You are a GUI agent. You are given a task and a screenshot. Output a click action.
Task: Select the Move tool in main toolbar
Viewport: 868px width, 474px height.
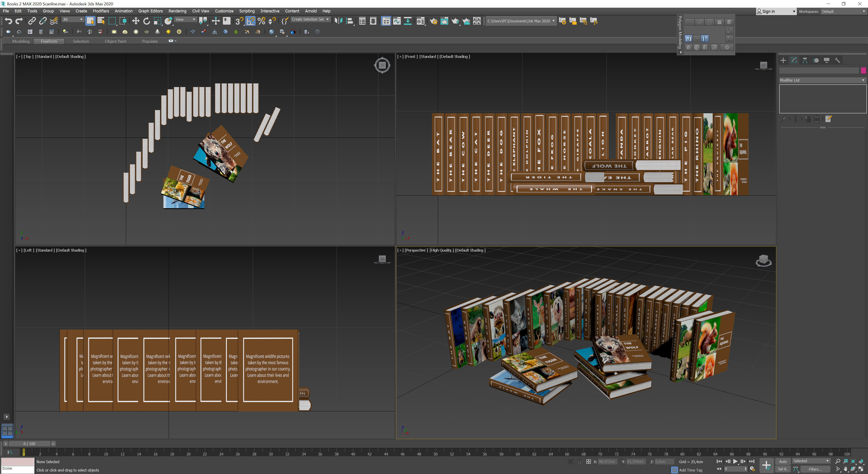pyautogui.click(x=135, y=21)
